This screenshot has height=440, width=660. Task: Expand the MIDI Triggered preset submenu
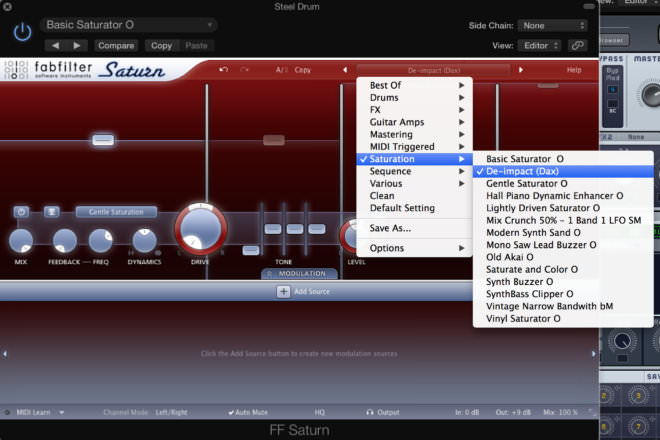pos(415,147)
